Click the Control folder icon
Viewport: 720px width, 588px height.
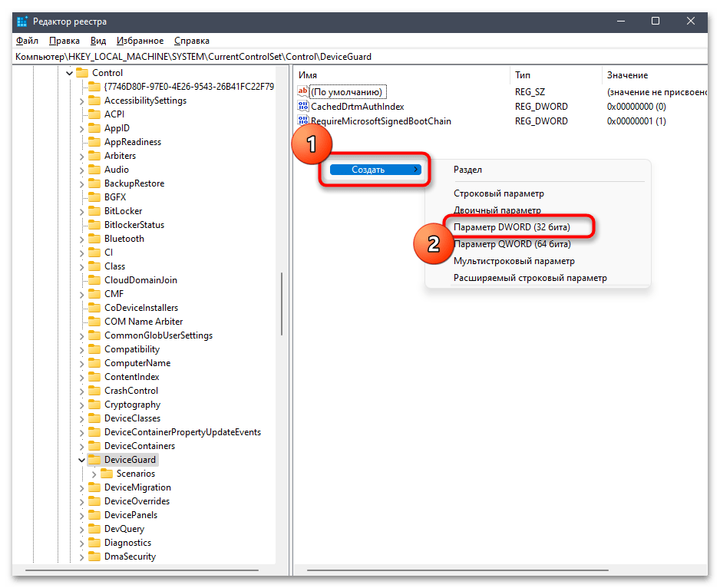[x=82, y=73]
